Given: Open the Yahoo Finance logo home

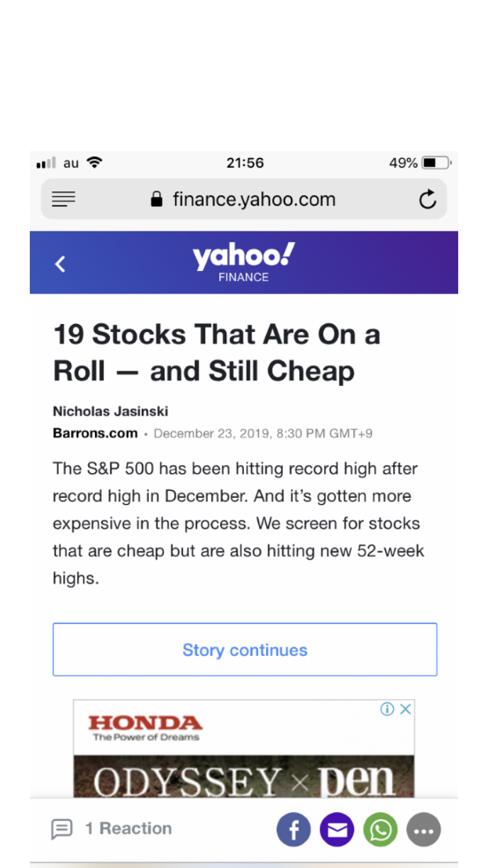Looking at the screenshot, I should click(x=243, y=262).
